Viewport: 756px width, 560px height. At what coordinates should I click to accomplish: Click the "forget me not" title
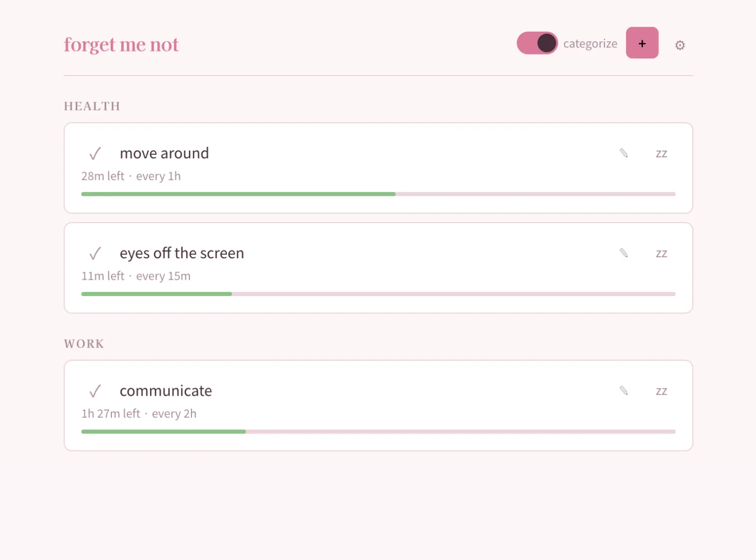pos(121,44)
